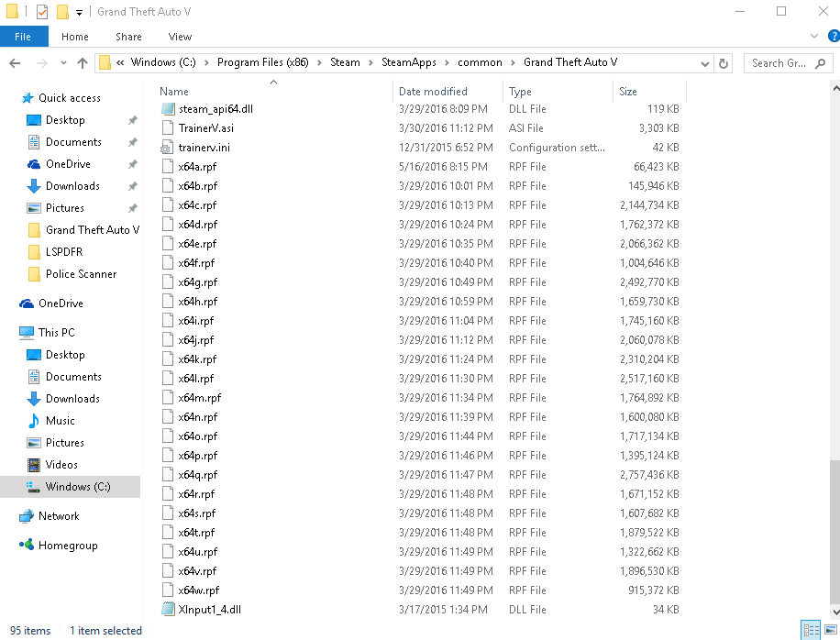Click the Music note icon in sidebar
Image resolution: width=840 pixels, height=640 pixels.
[x=33, y=421]
